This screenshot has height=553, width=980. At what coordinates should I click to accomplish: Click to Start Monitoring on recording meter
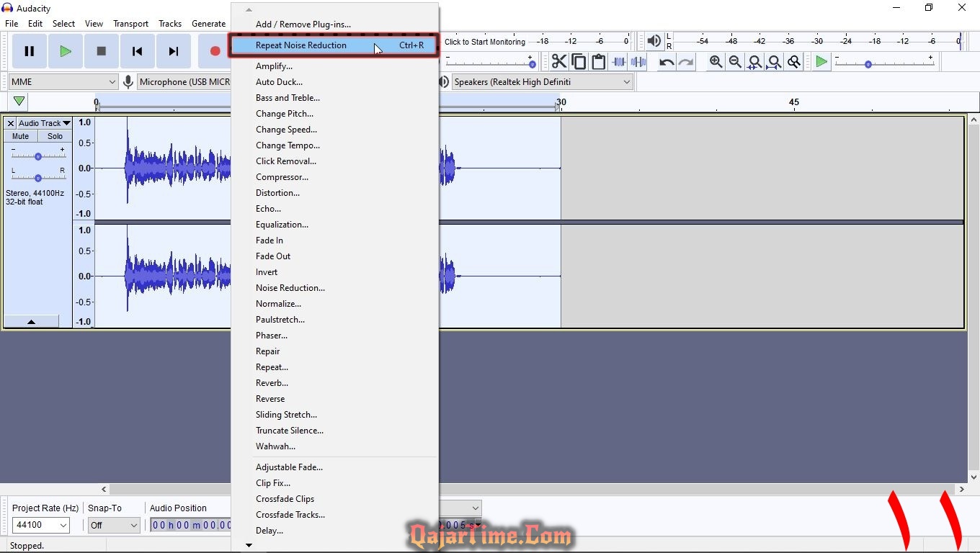[x=485, y=42]
